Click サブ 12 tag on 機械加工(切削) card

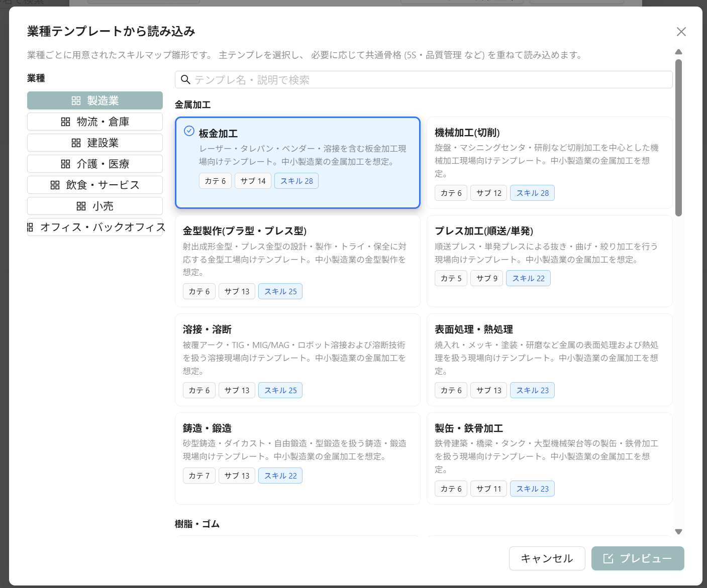click(488, 193)
